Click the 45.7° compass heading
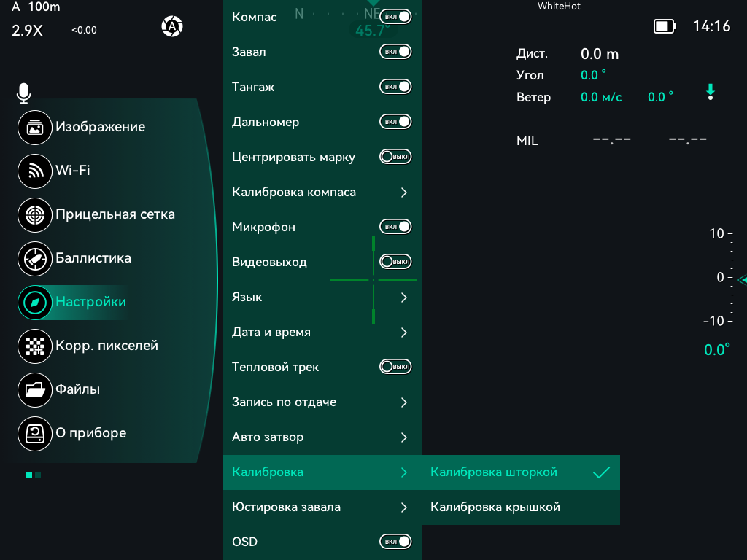 pyautogui.click(x=373, y=31)
